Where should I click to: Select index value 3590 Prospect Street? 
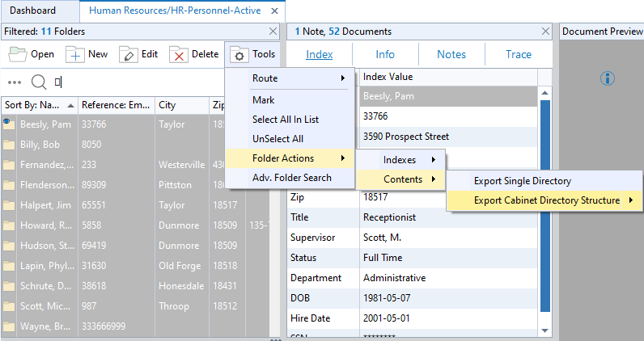(x=406, y=137)
